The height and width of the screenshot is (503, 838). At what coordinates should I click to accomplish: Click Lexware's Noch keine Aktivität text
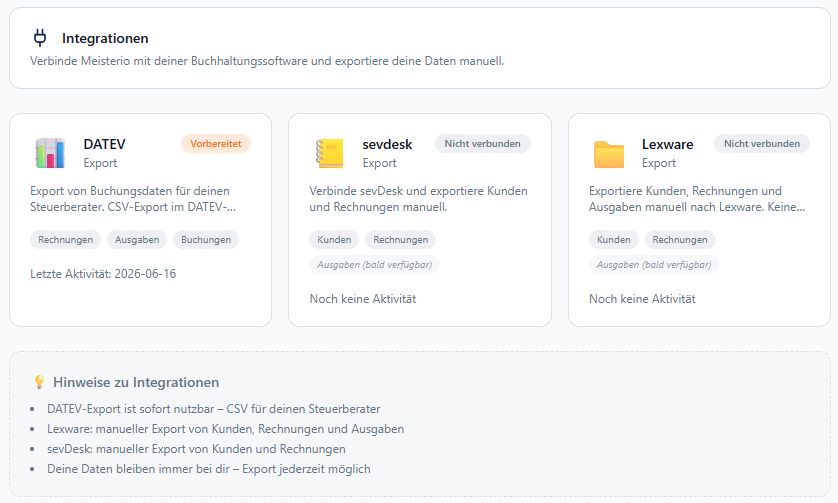[x=642, y=299]
